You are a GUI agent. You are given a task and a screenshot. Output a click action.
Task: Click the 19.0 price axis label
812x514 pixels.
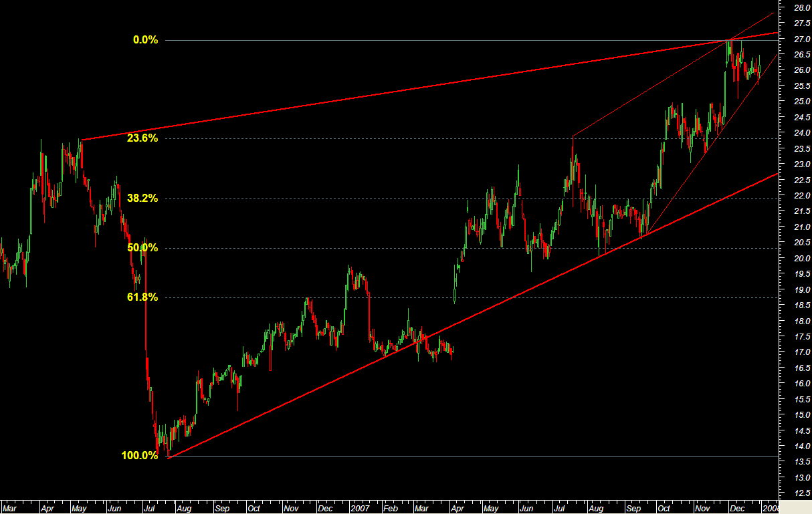[802, 290]
